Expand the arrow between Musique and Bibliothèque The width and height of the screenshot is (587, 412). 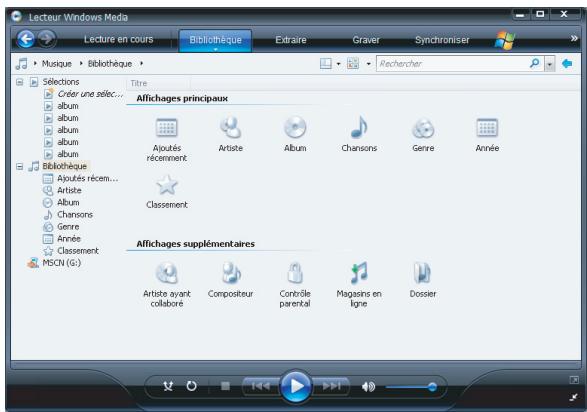click(81, 63)
